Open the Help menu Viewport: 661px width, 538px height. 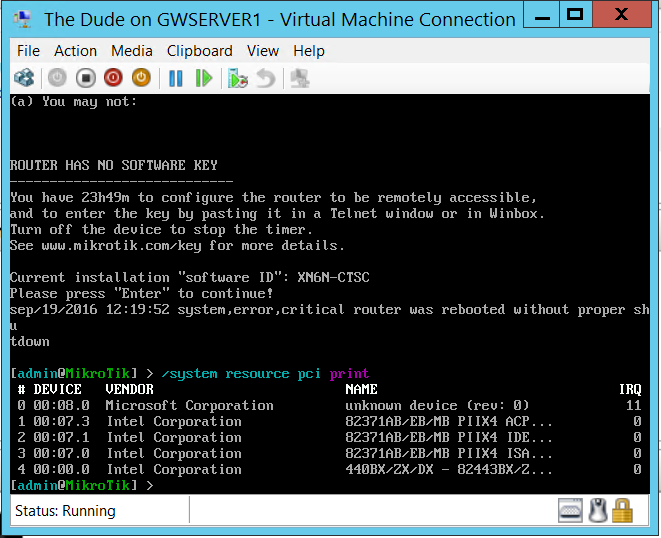point(309,51)
